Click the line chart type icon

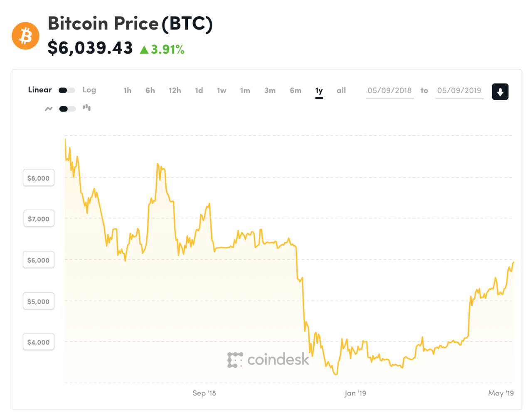click(x=49, y=109)
